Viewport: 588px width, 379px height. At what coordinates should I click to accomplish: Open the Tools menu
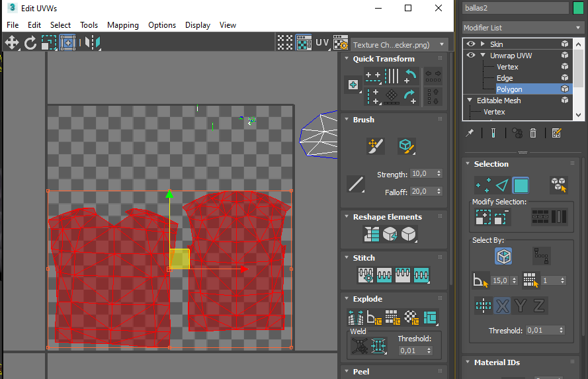coord(89,25)
